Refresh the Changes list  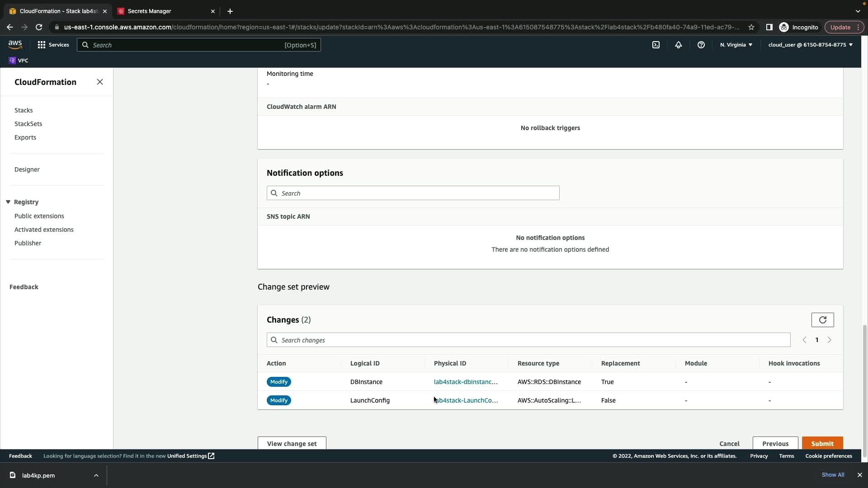822,320
